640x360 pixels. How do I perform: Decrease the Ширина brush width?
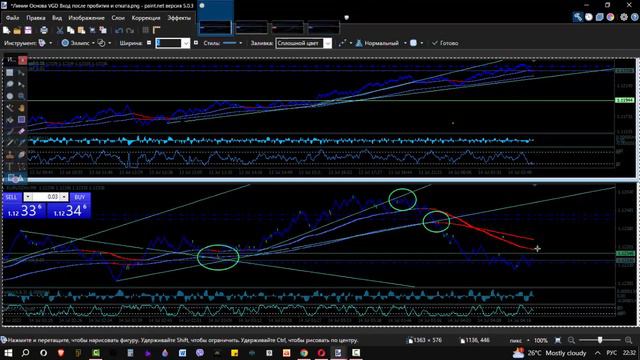pos(149,42)
